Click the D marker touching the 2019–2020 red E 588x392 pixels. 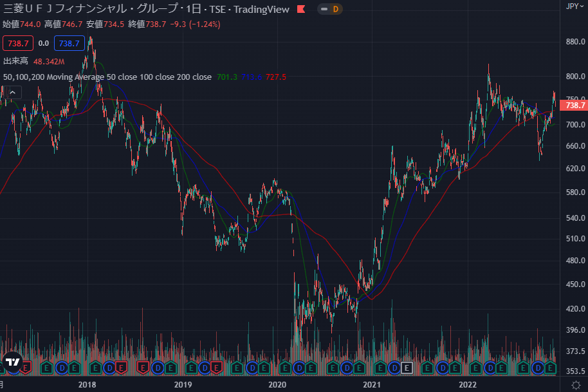[x=205, y=368]
